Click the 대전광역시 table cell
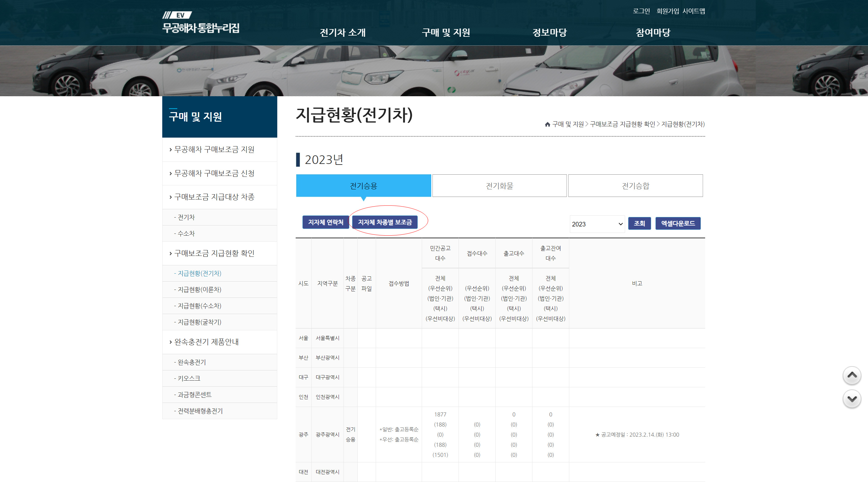This screenshot has width=868, height=482. pyautogui.click(x=328, y=472)
